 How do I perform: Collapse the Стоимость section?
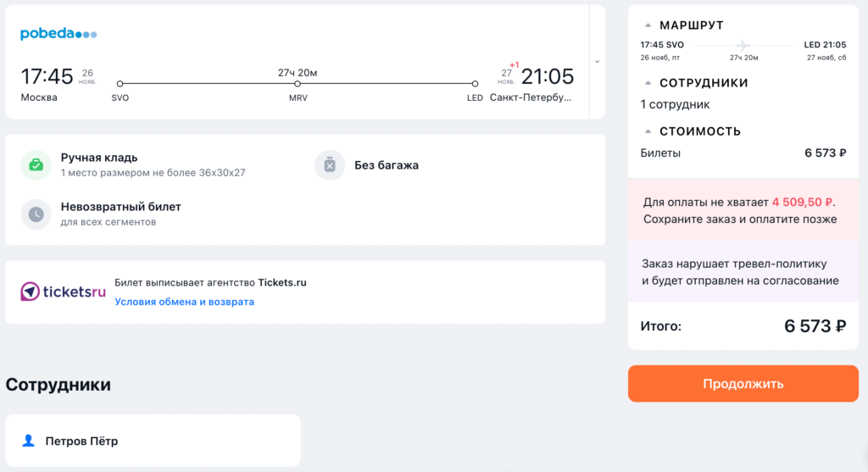click(648, 131)
